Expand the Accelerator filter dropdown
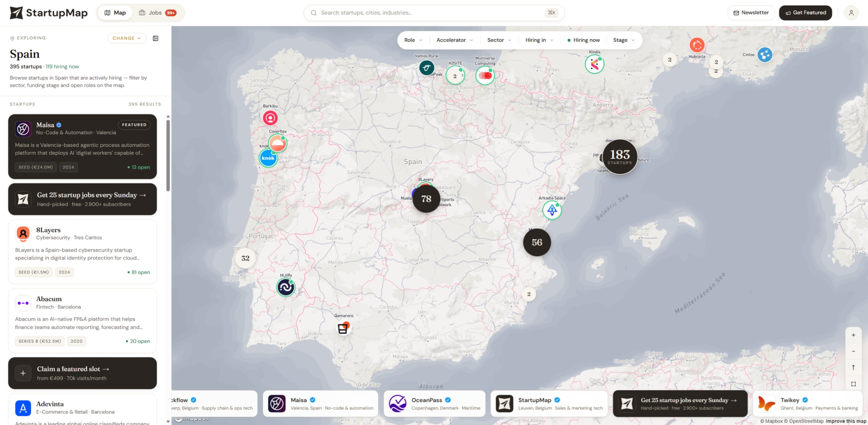868x425 pixels. (455, 40)
